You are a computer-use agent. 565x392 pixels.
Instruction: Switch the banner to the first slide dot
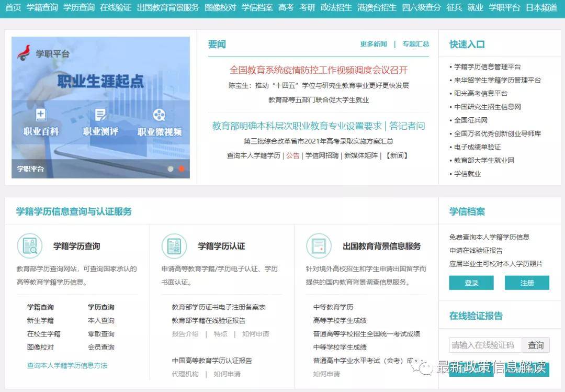(x=170, y=169)
